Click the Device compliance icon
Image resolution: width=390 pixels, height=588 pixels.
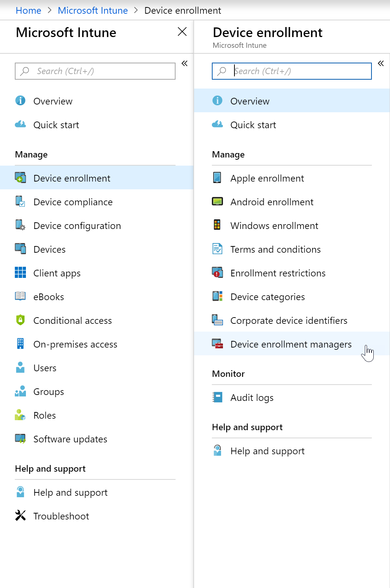tap(20, 201)
